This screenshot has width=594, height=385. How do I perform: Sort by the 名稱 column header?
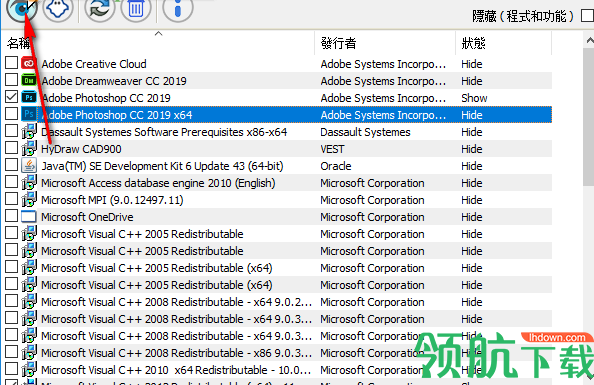[158, 43]
